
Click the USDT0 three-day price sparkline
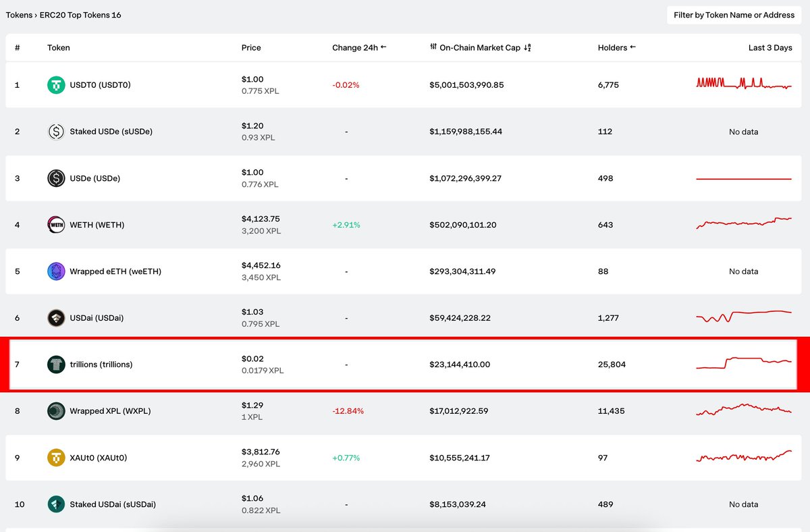point(744,83)
